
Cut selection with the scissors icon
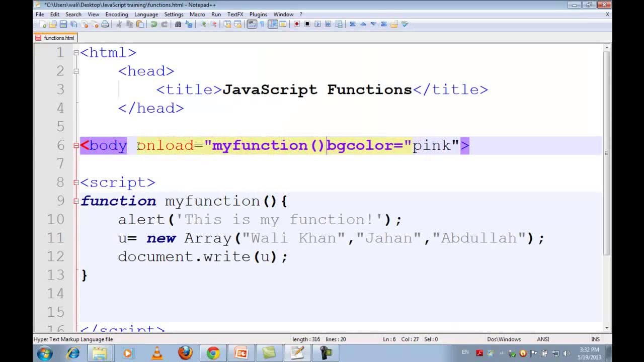coord(119,24)
